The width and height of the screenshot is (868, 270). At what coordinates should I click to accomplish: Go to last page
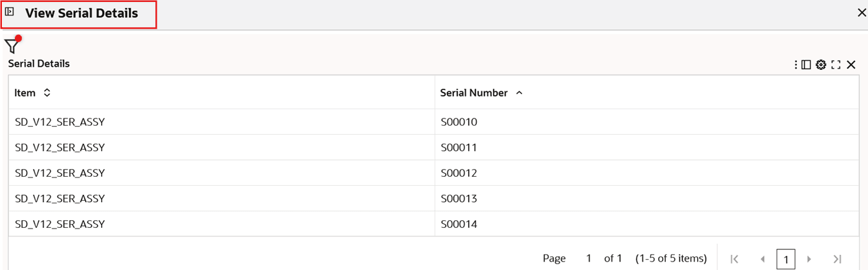pos(837,259)
